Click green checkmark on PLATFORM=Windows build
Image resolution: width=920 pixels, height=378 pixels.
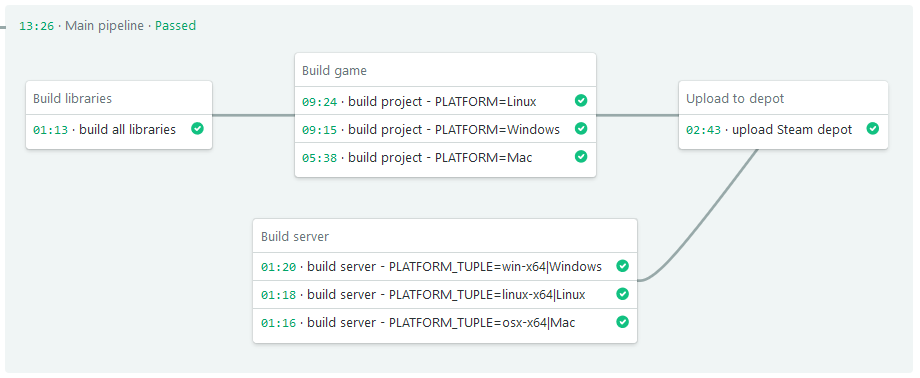(x=580, y=129)
